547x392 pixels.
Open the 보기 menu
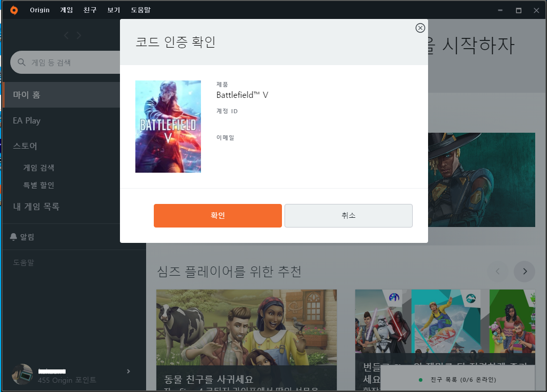click(x=114, y=10)
